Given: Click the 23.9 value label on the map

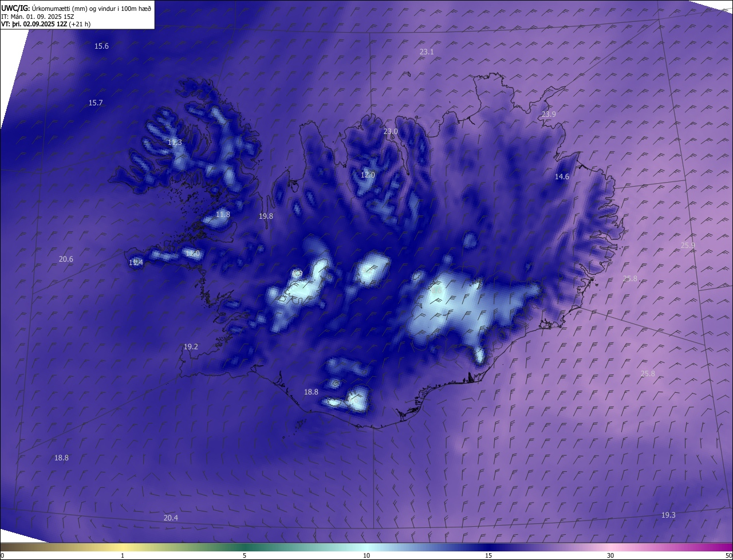Looking at the screenshot, I should 549,115.
